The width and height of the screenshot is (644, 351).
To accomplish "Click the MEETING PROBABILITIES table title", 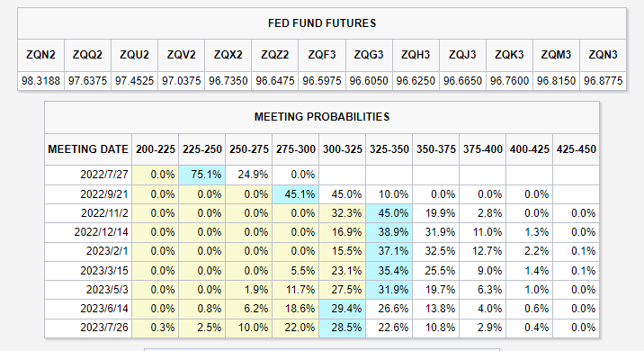I will (322, 117).
